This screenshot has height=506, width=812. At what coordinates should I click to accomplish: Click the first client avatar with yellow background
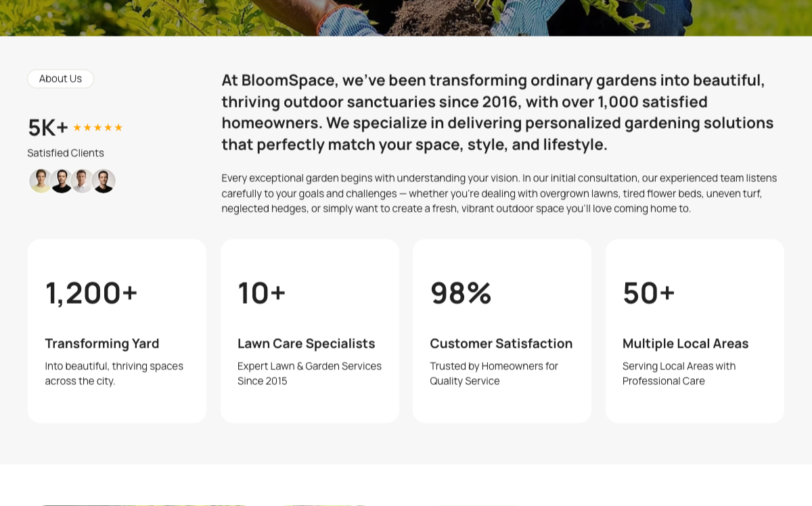[41, 181]
